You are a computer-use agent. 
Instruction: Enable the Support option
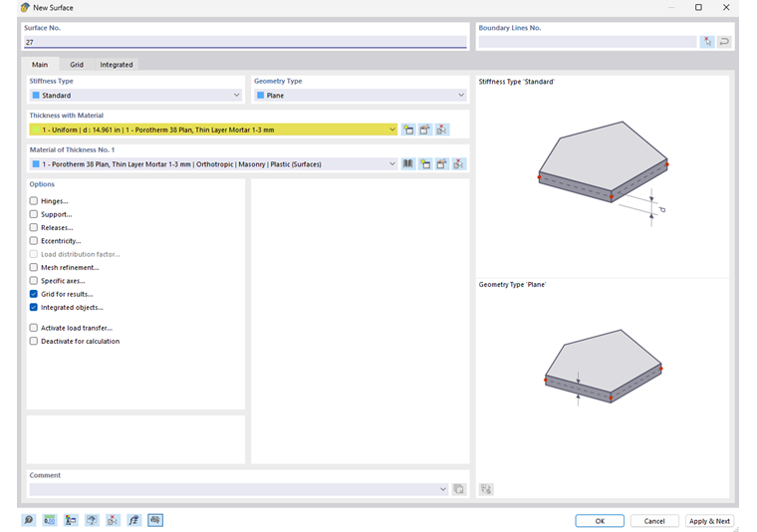click(x=33, y=214)
